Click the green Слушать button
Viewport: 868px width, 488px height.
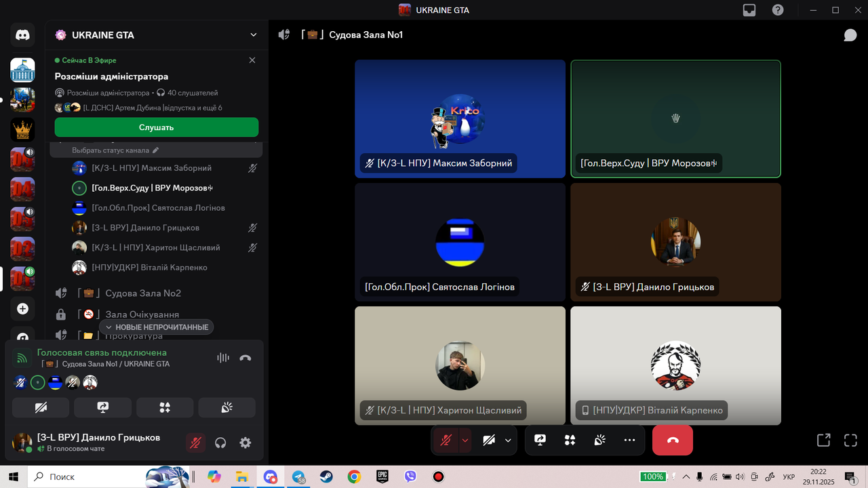[x=157, y=127]
